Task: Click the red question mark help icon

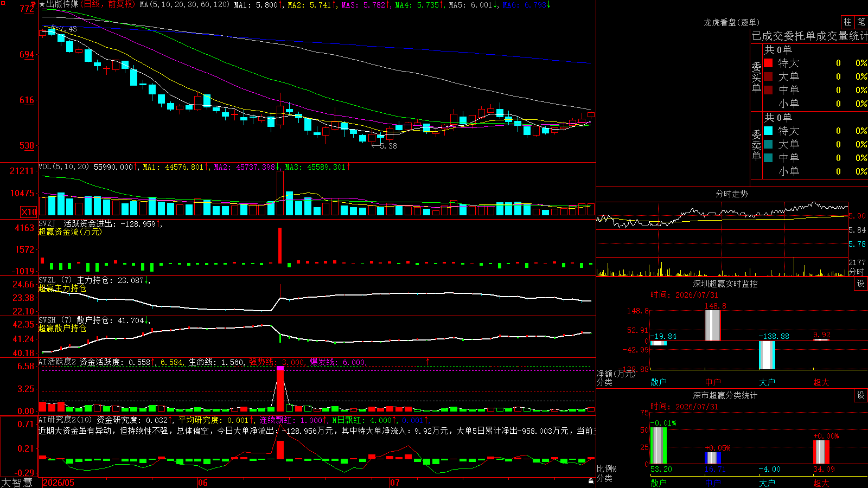Action: click(x=34, y=3)
